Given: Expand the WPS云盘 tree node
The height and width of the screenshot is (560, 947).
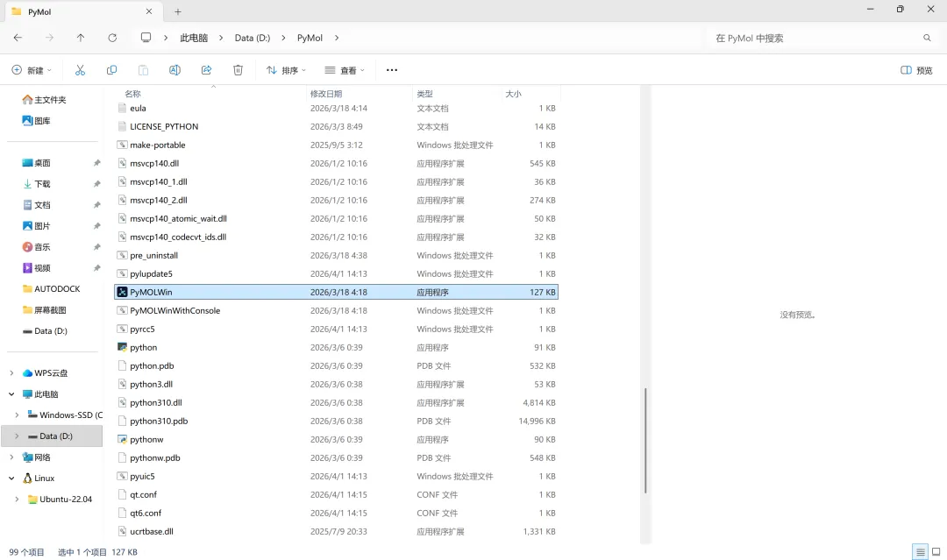Looking at the screenshot, I should [x=11, y=373].
